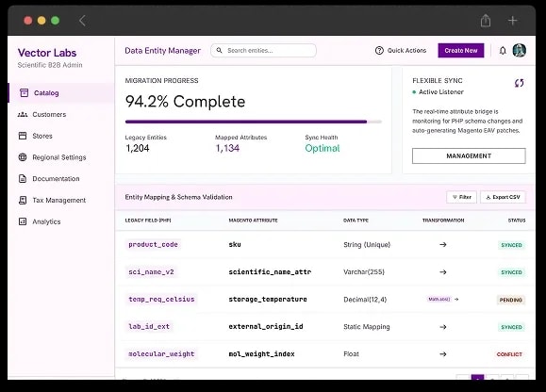Screen dimensions: 546x392
Task: Click the Quick Actions help icon
Action: (379, 51)
